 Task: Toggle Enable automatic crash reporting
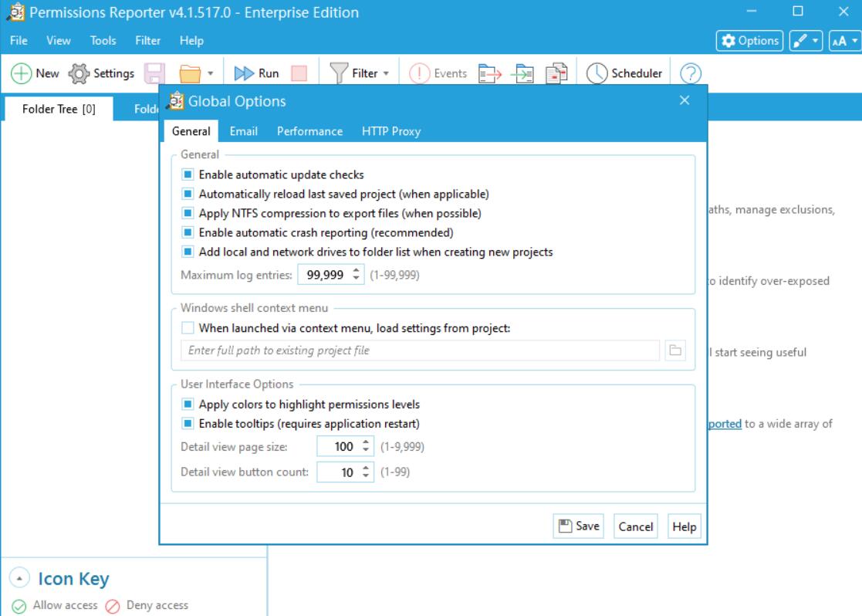(188, 232)
